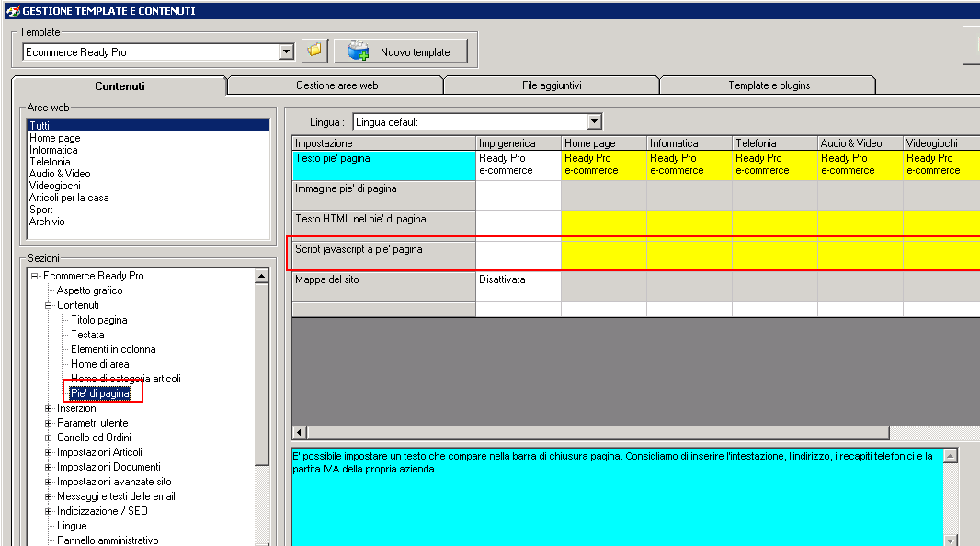Expand the Impostazioni Documenti tree node
The height and width of the screenshot is (546, 980).
point(48,467)
